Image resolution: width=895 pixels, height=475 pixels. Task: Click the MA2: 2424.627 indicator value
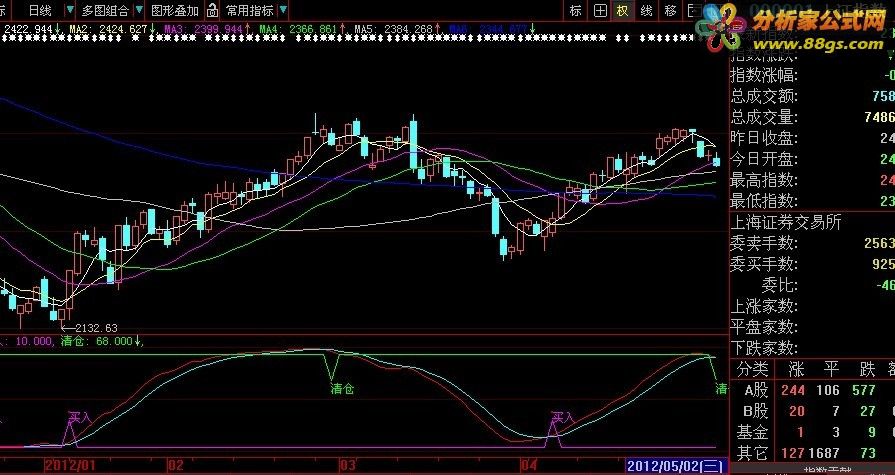pyautogui.click(x=110, y=29)
